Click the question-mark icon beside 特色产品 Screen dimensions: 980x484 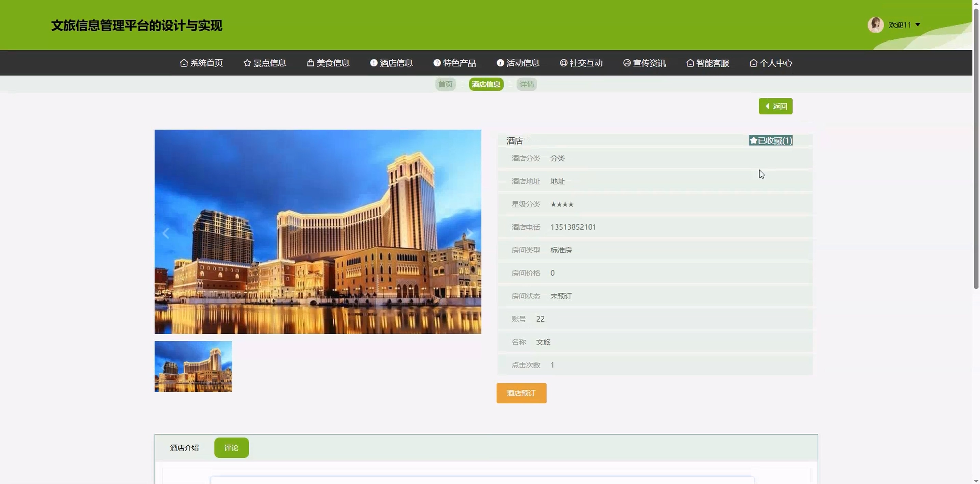(437, 63)
